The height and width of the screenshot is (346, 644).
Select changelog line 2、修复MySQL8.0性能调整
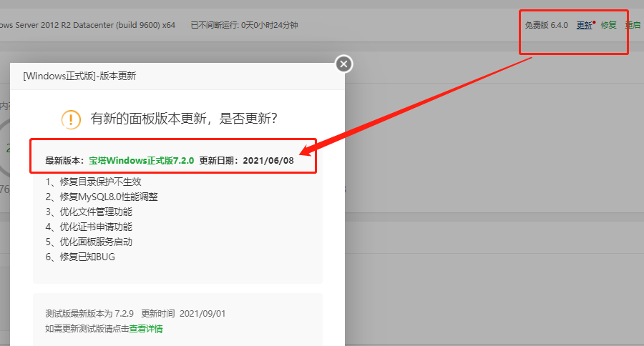click(x=102, y=197)
